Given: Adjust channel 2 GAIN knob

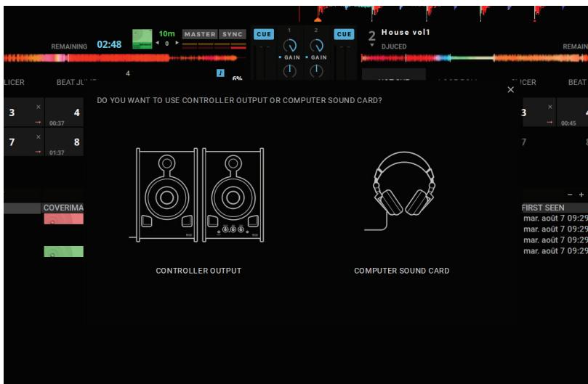Looking at the screenshot, I should [316, 46].
